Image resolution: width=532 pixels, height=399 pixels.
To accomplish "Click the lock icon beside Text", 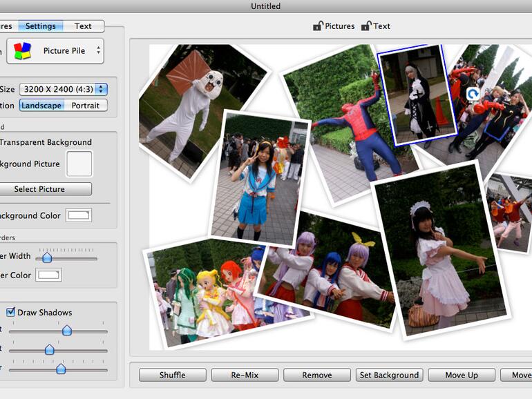I will pos(365,26).
